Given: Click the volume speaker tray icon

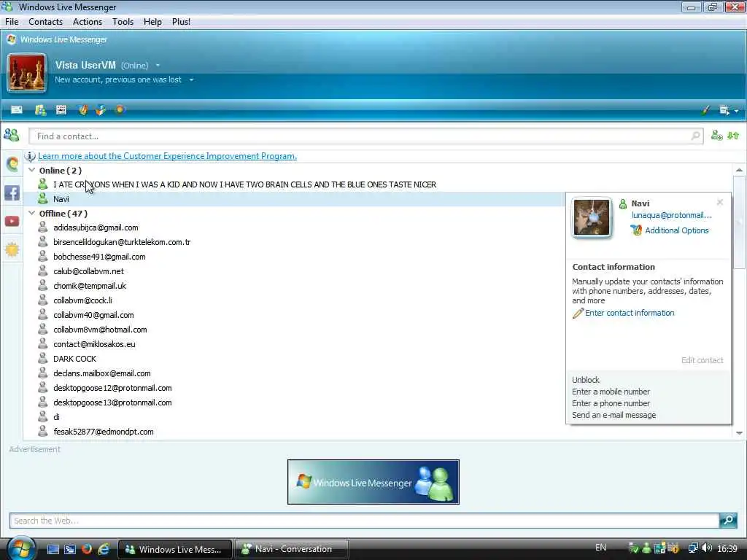Looking at the screenshot, I should pyautogui.click(x=707, y=548).
